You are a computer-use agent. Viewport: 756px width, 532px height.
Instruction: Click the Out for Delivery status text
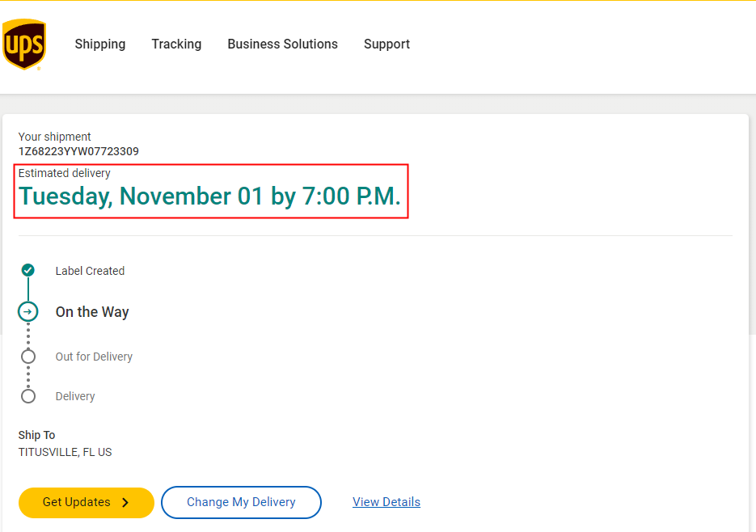94,357
